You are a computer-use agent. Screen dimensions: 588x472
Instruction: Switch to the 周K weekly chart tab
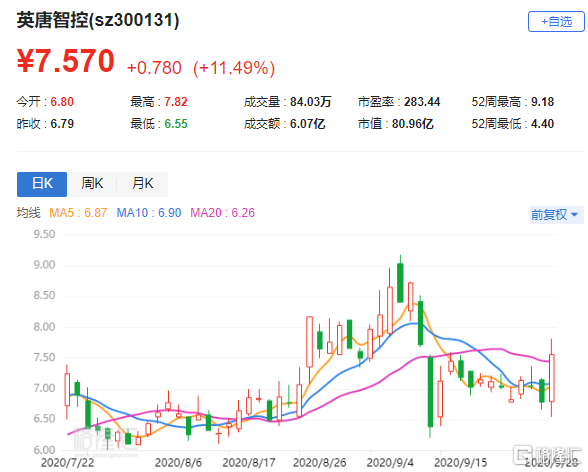click(x=92, y=184)
